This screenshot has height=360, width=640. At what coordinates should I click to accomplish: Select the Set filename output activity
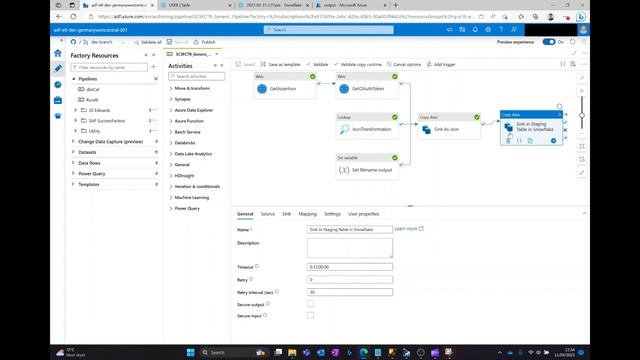click(367, 166)
